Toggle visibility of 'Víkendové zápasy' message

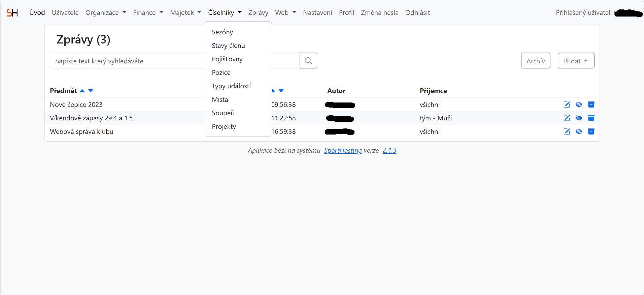[579, 118]
